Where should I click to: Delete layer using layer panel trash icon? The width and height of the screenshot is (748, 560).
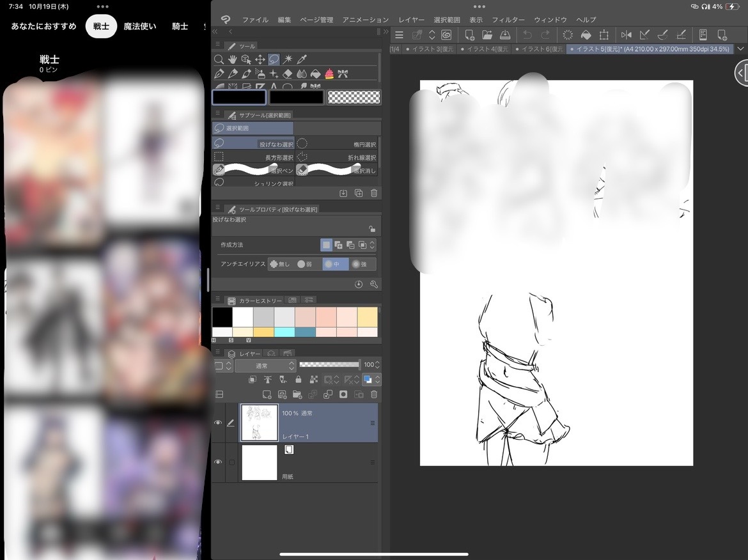(374, 394)
